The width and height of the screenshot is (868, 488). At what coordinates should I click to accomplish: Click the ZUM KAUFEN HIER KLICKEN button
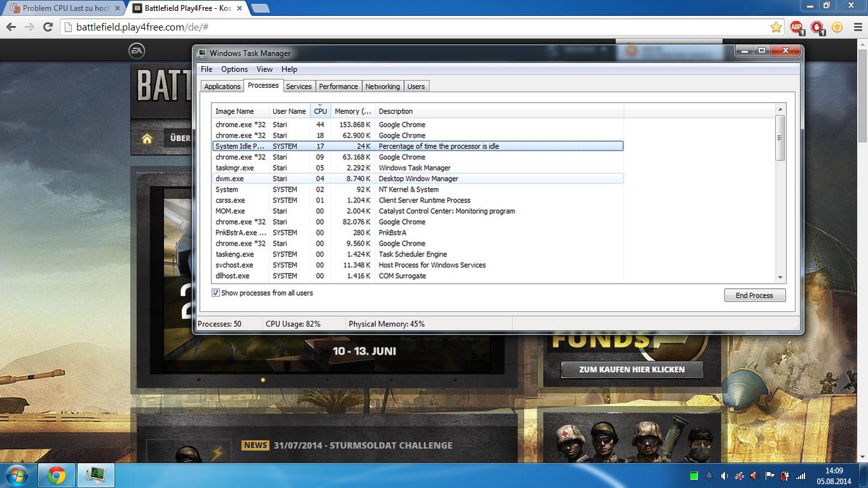[632, 370]
